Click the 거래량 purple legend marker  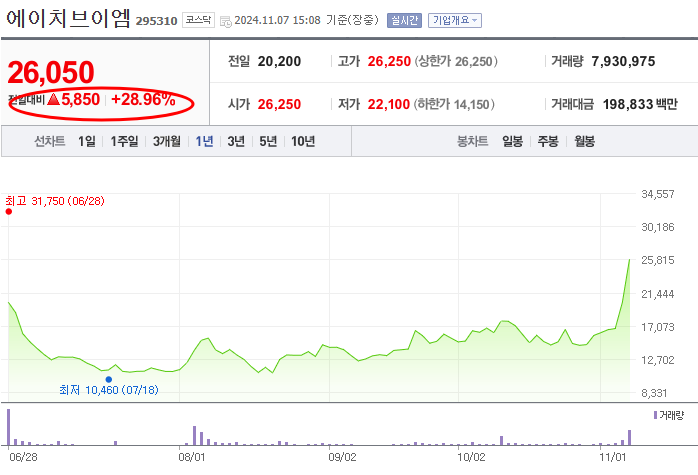tap(655, 415)
